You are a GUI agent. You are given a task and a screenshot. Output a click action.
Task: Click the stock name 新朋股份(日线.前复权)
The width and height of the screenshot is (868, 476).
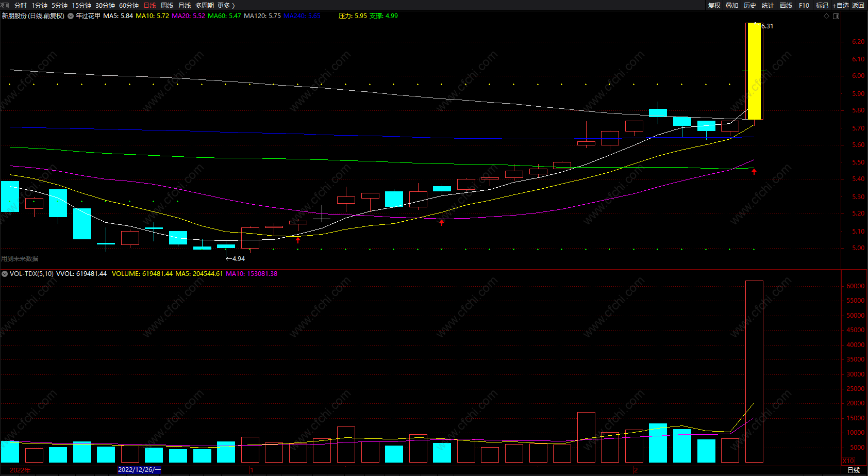point(33,16)
